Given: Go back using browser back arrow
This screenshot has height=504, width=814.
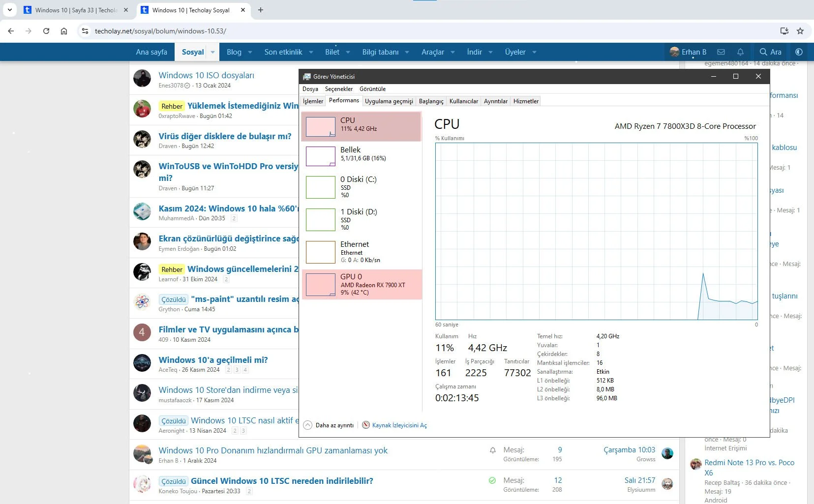Looking at the screenshot, I should click(11, 31).
